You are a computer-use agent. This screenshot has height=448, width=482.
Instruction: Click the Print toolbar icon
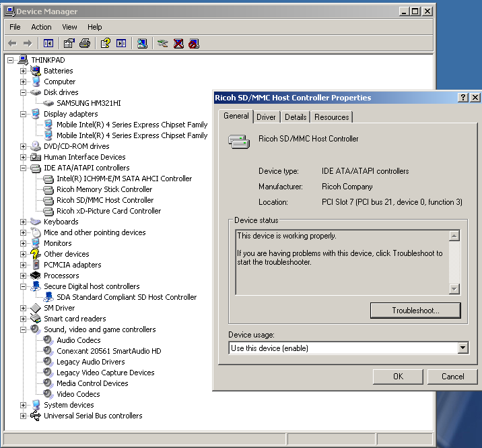[85, 43]
